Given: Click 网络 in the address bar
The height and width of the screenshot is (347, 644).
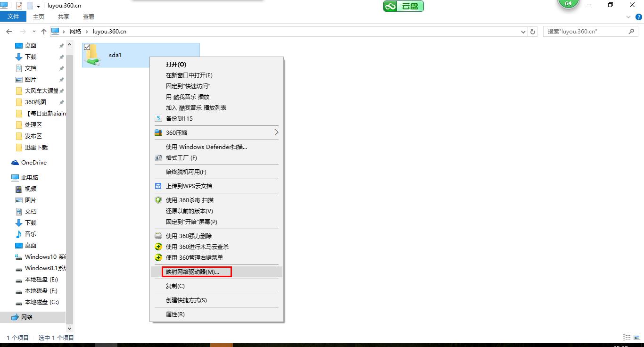Looking at the screenshot, I should coord(75,32).
